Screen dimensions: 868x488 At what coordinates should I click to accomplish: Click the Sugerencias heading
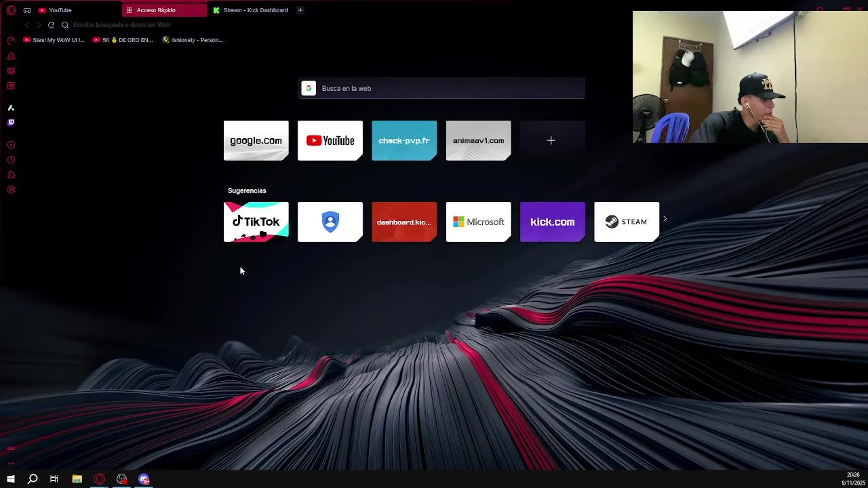pyautogui.click(x=247, y=190)
